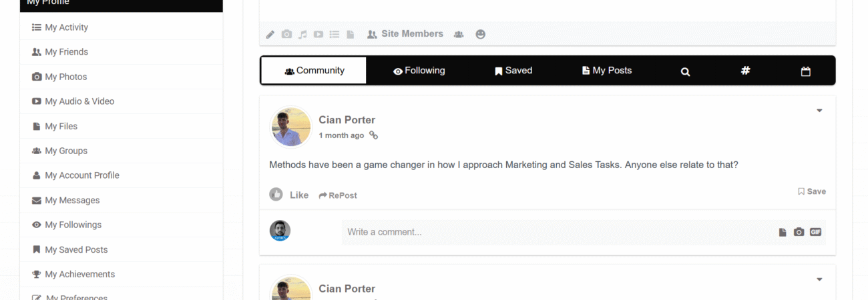Click the camera photo icon in composer toolbar
This screenshot has width=868, height=300.
pos(286,34)
